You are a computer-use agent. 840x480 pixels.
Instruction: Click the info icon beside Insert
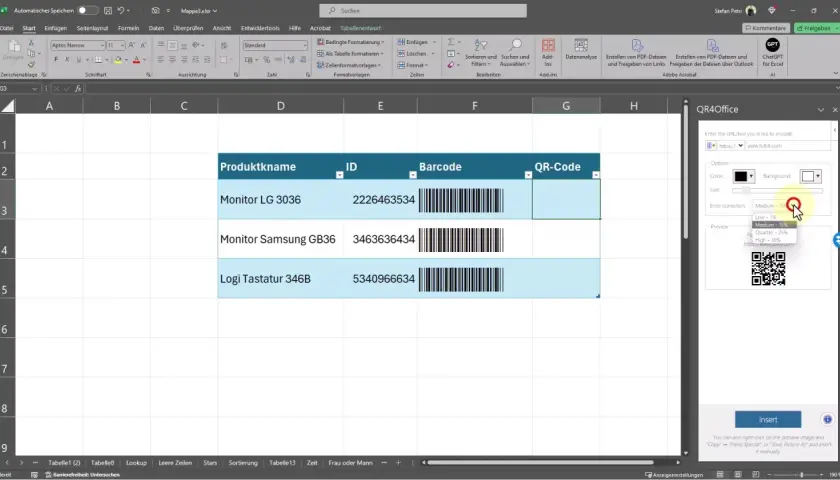[827, 419]
